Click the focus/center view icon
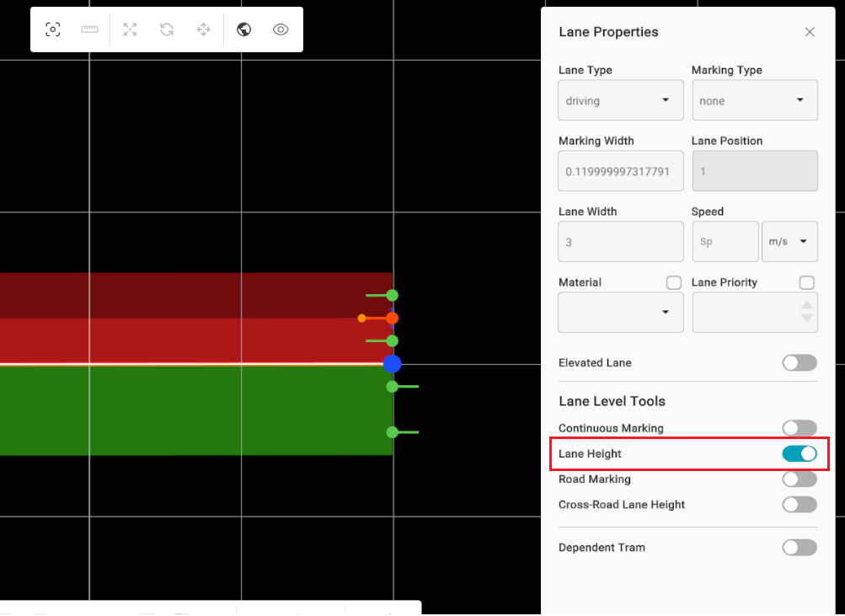 (x=53, y=29)
